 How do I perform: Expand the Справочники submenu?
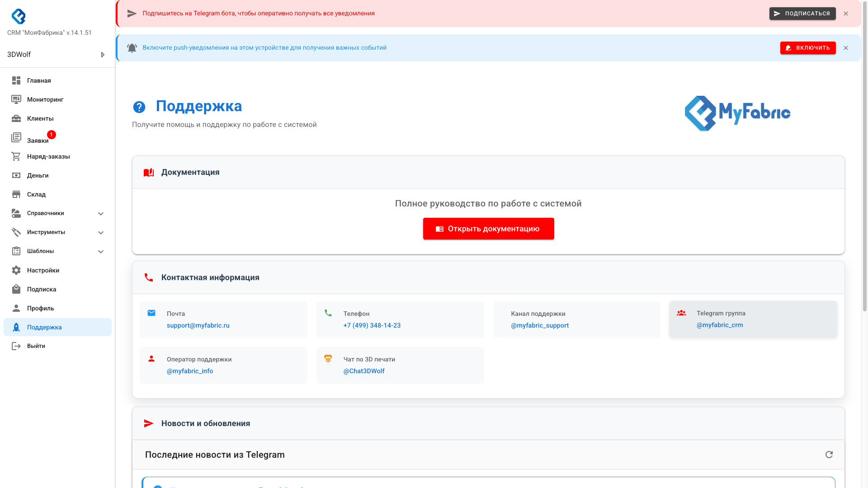tap(101, 213)
